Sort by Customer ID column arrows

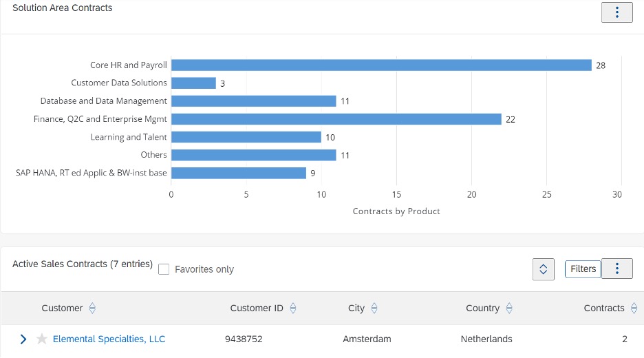tap(293, 308)
